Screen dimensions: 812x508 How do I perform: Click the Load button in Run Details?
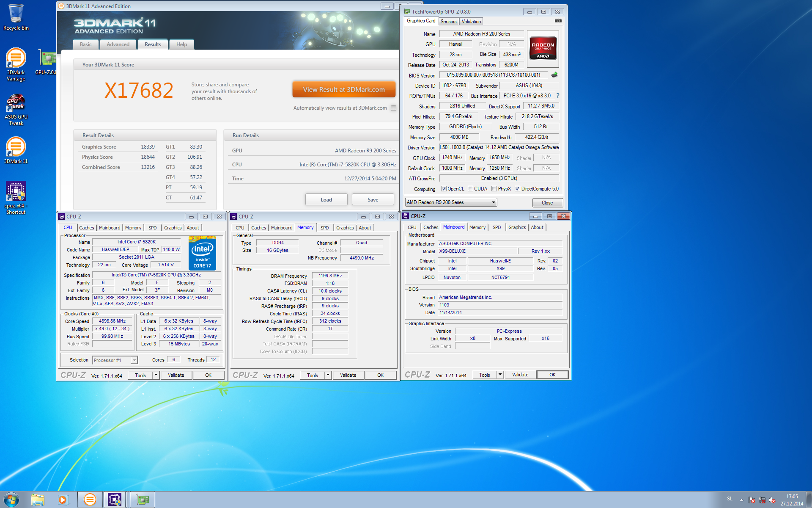[x=326, y=200]
